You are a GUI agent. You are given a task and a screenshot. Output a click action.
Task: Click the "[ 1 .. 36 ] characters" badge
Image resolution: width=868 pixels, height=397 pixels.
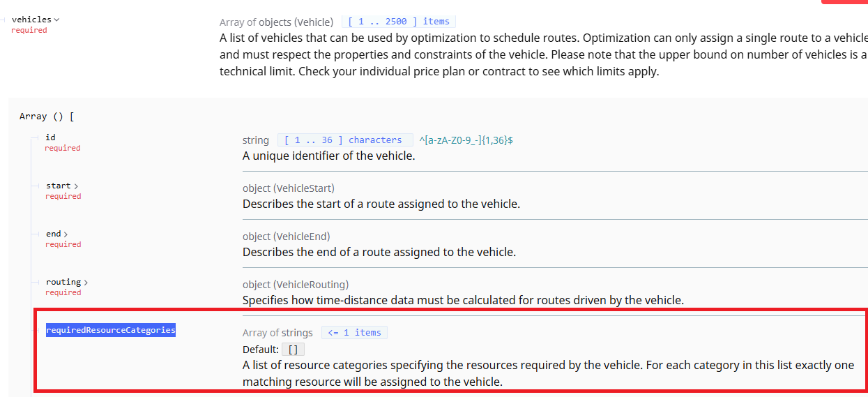click(344, 140)
